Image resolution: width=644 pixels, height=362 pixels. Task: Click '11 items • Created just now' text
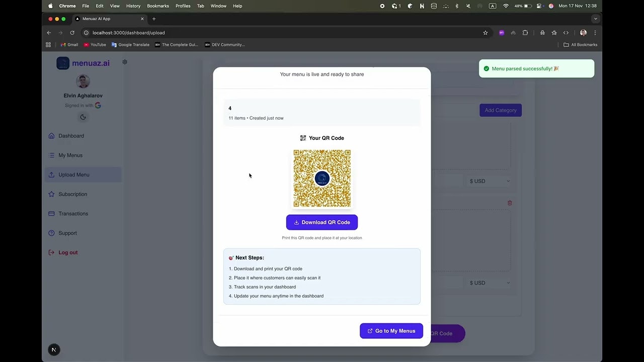pos(256,118)
